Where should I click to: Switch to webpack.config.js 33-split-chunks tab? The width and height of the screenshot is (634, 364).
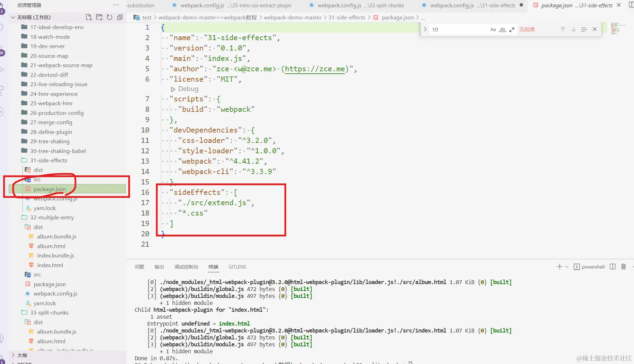pos(357,5)
